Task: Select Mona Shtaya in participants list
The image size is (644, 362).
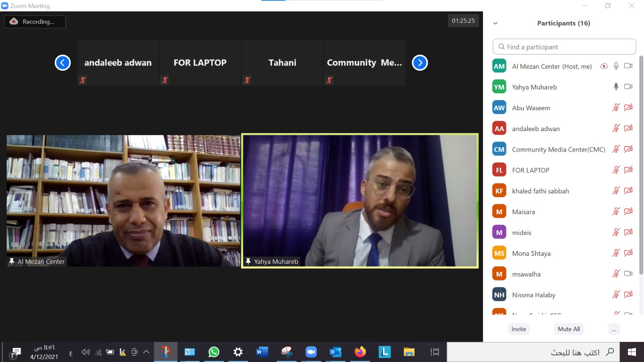Action: point(531,253)
